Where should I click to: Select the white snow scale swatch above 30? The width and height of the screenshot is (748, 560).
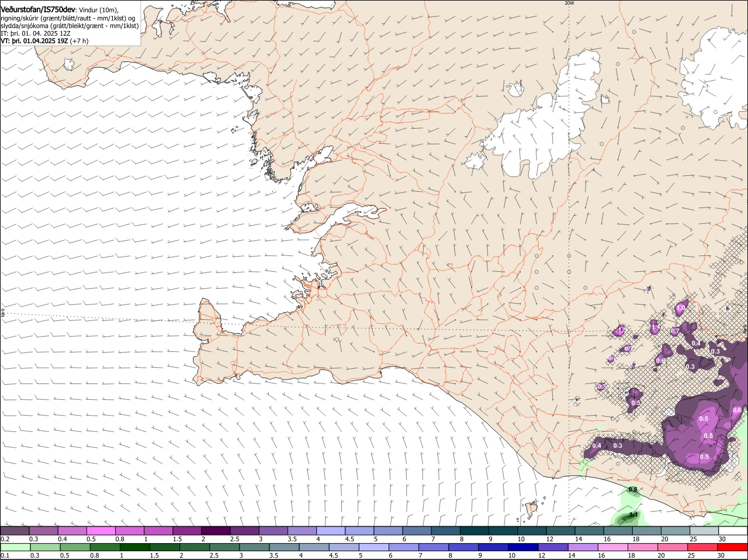(732, 531)
